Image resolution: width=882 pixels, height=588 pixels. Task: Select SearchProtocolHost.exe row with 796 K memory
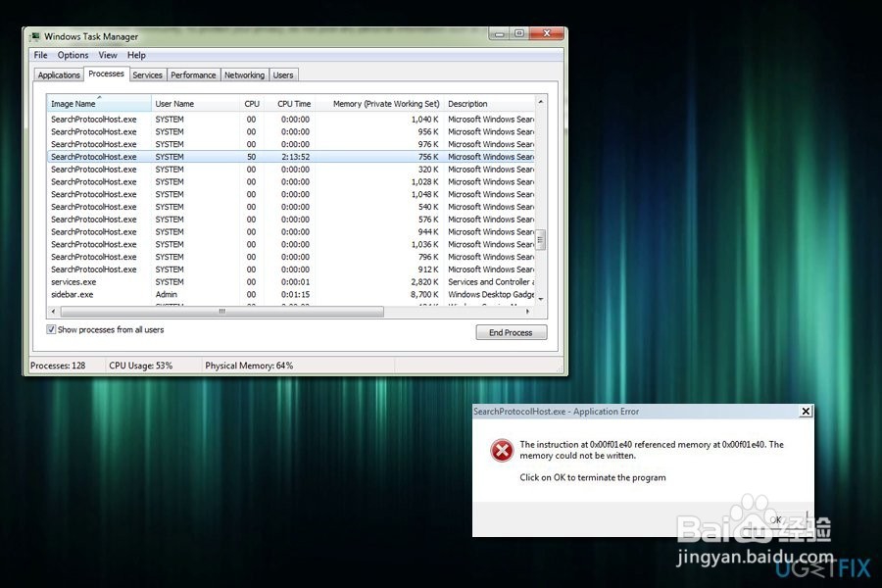pos(291,257)
